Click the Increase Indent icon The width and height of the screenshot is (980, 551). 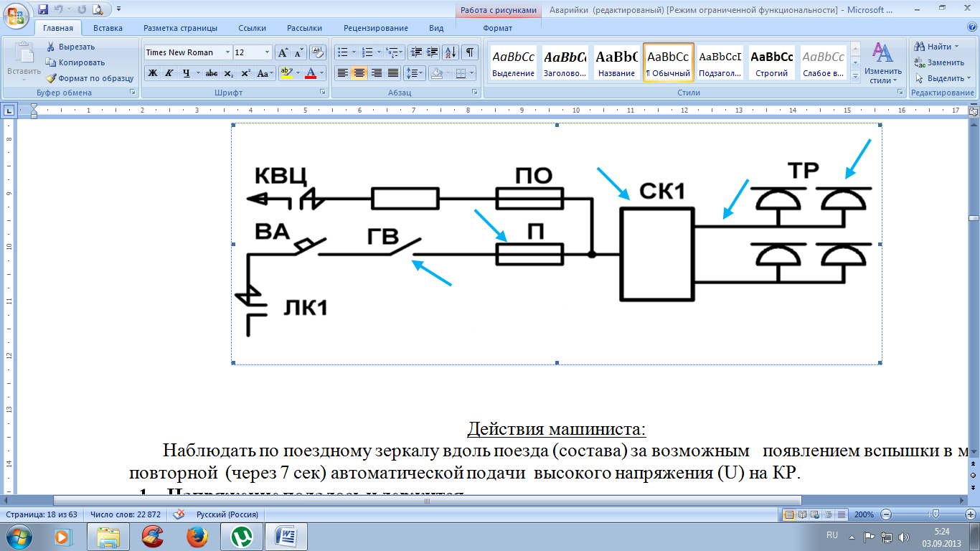[x=433, y=52]
